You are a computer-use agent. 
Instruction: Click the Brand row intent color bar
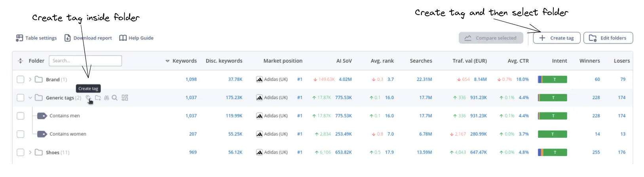click(553, 80)
